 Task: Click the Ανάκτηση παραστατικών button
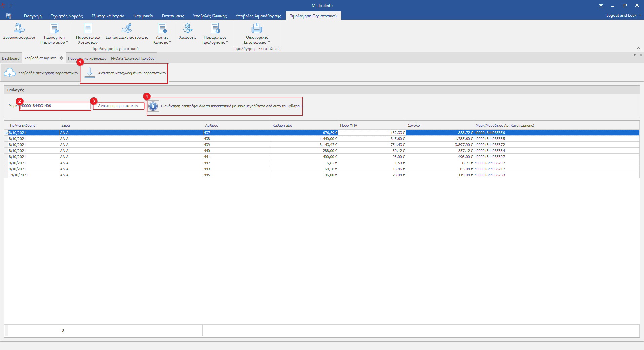click(x=118, y=106)
